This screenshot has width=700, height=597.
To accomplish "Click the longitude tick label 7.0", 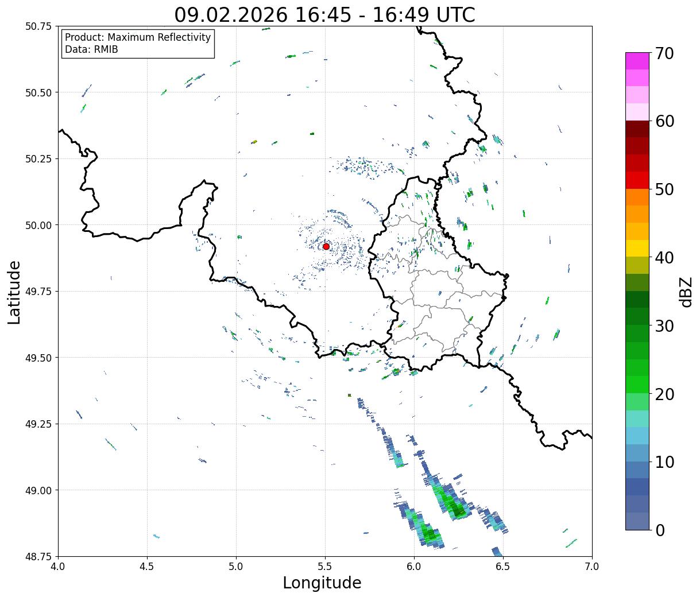I will tap(592, 566).
